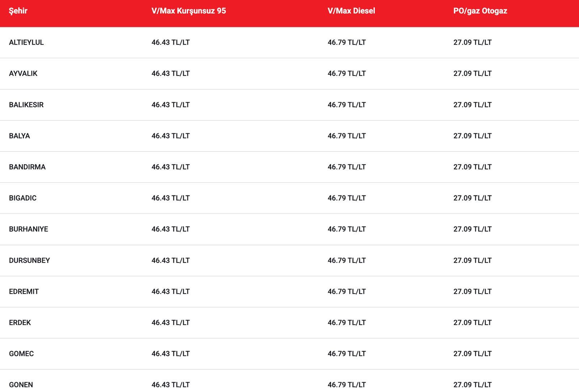Click DURSUNBEY Otogaz price cell

472,260
